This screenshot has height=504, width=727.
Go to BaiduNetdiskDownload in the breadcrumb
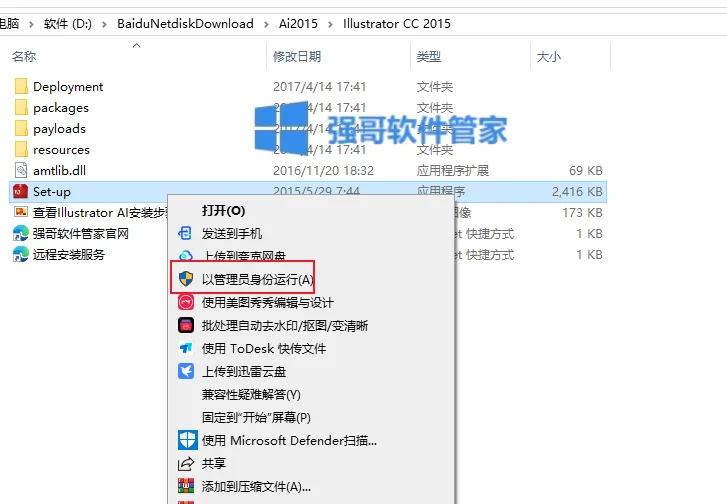(x=185, y=24)
